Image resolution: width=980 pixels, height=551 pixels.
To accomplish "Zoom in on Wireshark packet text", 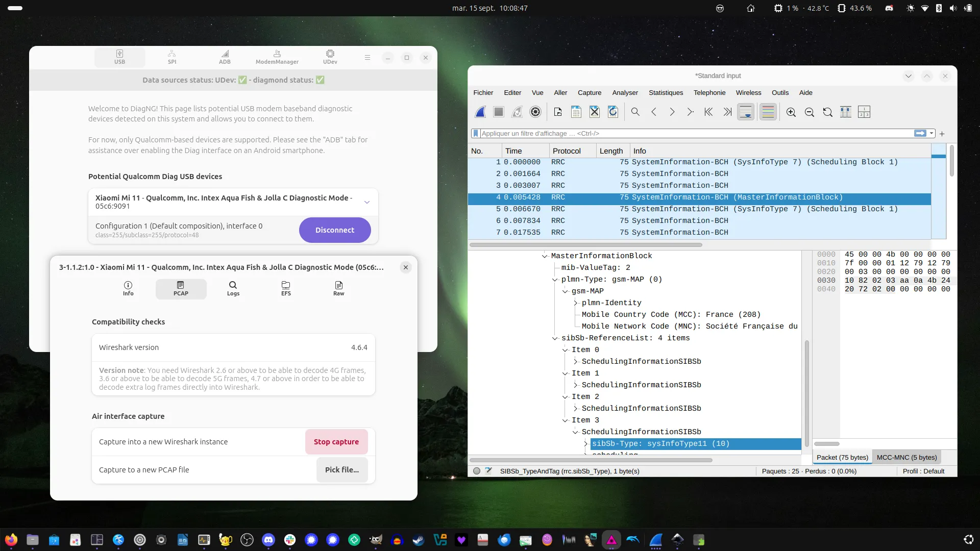I will point(791,112).
